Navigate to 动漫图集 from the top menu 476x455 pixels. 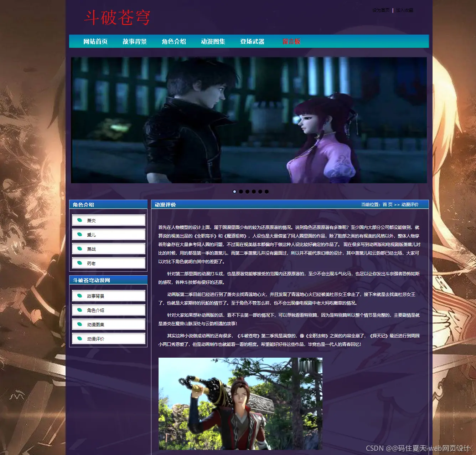(x=213, y=41)
